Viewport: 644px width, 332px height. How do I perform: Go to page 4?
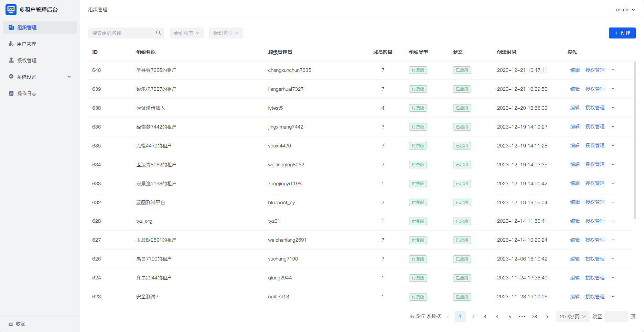coord(497,317)
